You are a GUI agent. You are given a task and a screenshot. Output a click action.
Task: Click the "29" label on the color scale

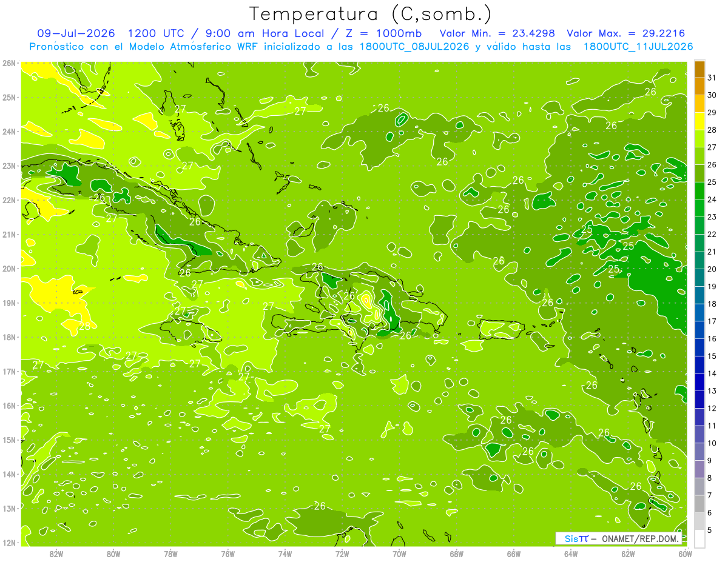coord(712,113)
